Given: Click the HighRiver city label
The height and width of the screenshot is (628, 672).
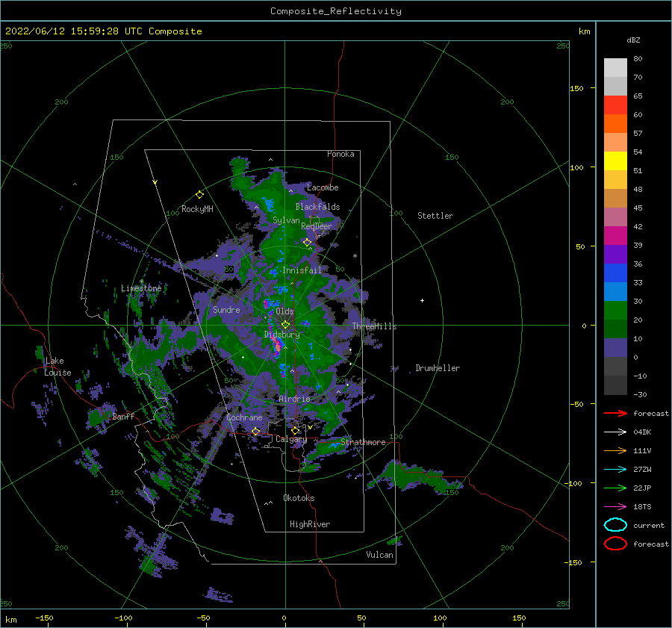Looking at the screenshot, I should pyautogui.click(x=310, y=524).
